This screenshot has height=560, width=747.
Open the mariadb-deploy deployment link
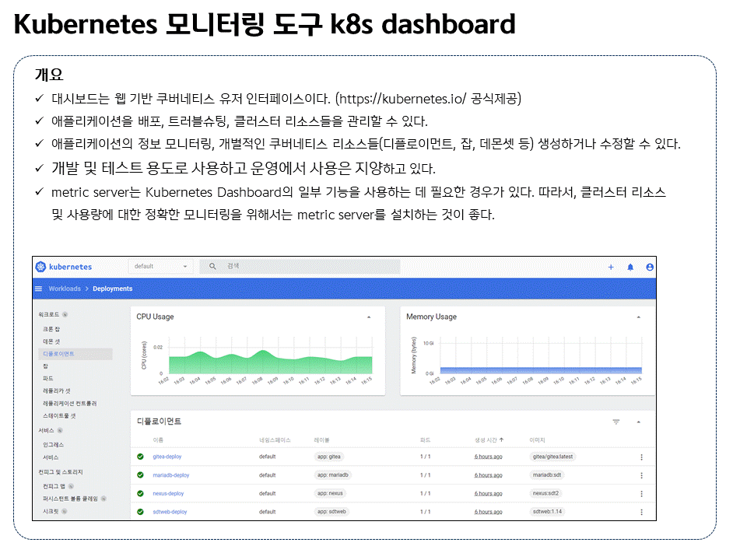171,475
